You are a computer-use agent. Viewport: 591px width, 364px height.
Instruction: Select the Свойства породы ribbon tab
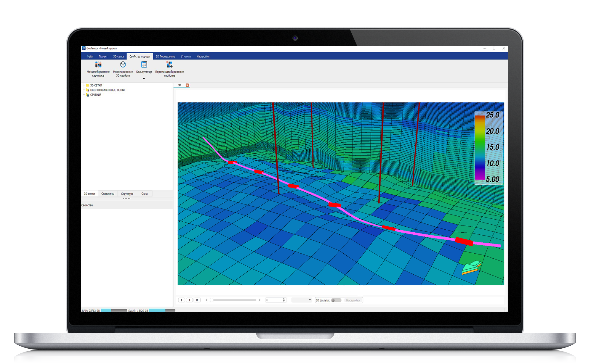[x=140, y=57]
